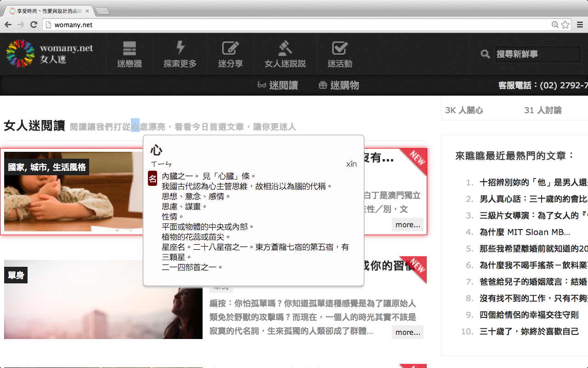Click zoom magnifier icon in address bar
The width and height of the screenshot is (588, 368).
(555, 25)
